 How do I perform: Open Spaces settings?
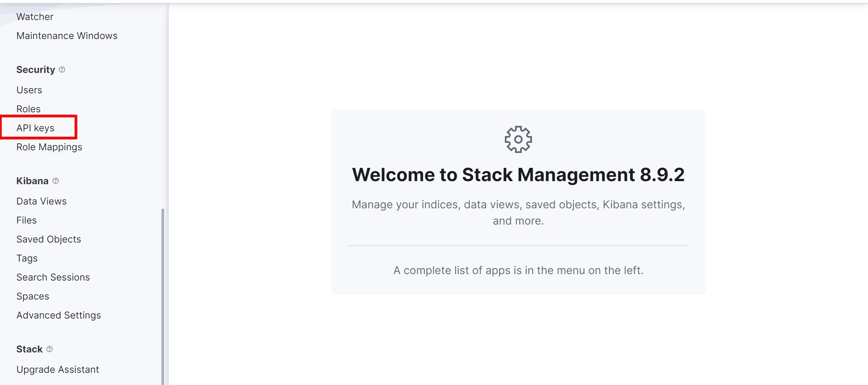(x=33, y=296)
